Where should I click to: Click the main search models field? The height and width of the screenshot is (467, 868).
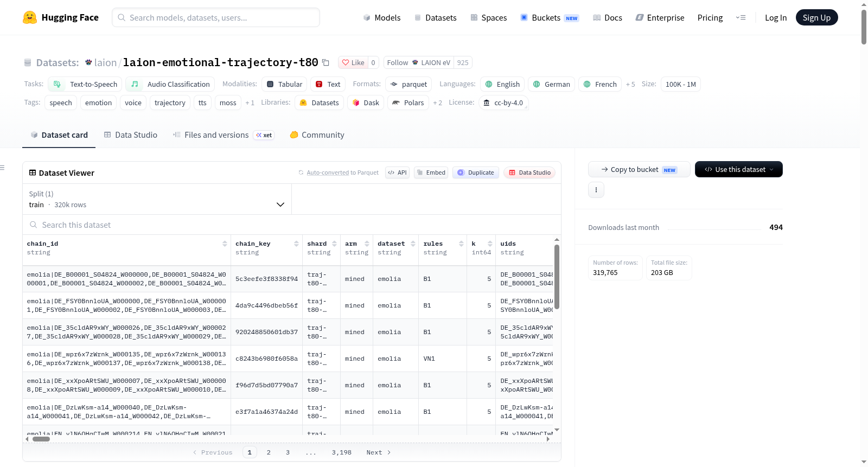click(x=216, y=17)
